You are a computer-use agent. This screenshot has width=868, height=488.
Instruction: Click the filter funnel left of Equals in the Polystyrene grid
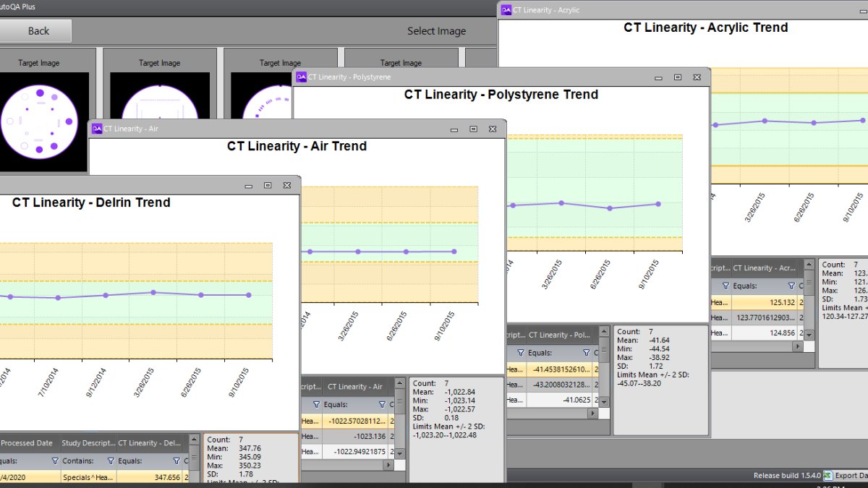[519, 353]
